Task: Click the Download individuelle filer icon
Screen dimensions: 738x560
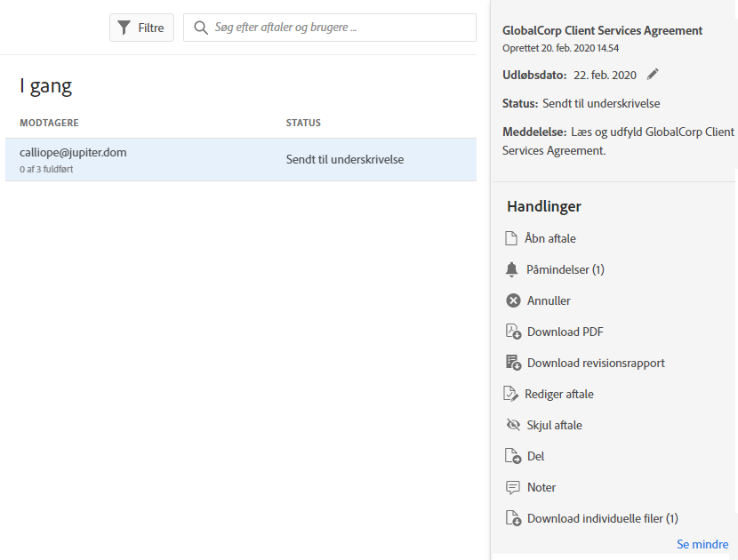Action: (x=513, y=518)
